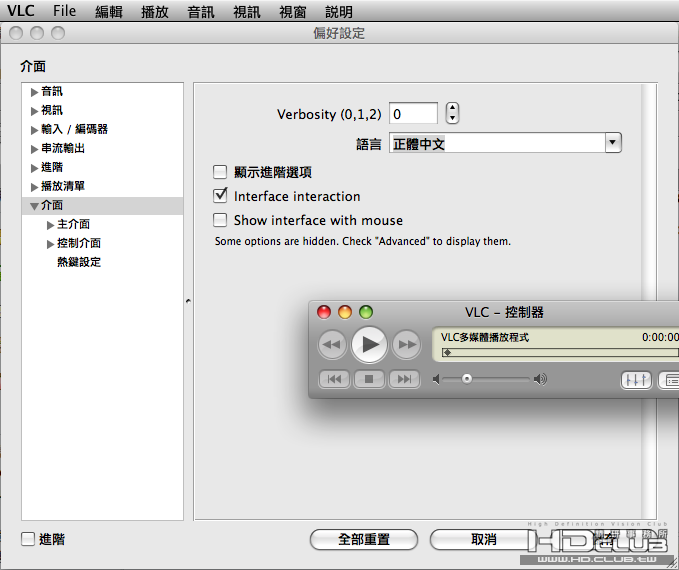Viewport: 679px width, 570px height.
Task: Expand the 播放清單 tree category
Action: (34, 187)
